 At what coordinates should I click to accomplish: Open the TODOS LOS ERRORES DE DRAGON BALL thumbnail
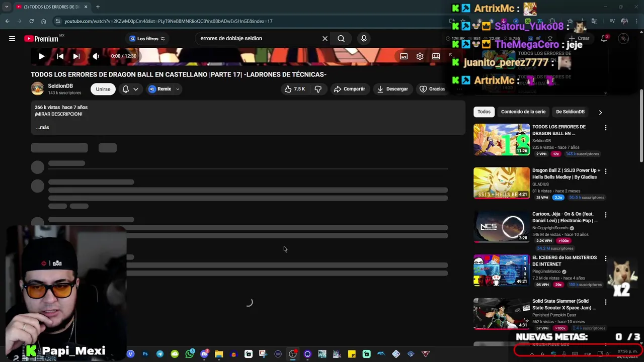502,140
